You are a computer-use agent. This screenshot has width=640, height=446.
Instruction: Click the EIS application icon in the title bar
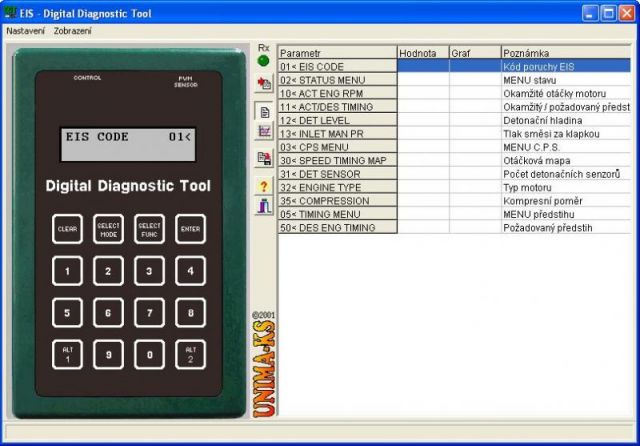10,12
